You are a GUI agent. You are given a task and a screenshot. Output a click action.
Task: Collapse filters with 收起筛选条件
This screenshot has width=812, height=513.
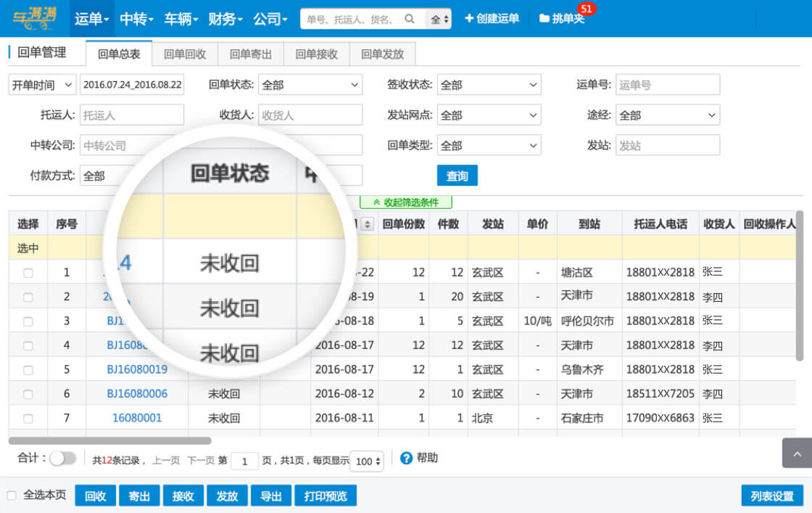pyautogui.click(x=406, y=202)
